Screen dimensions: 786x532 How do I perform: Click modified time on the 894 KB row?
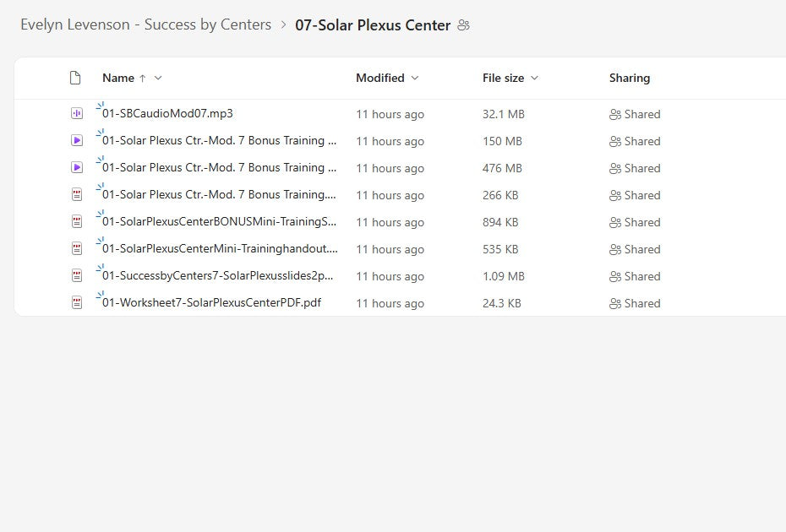(390, 222)
